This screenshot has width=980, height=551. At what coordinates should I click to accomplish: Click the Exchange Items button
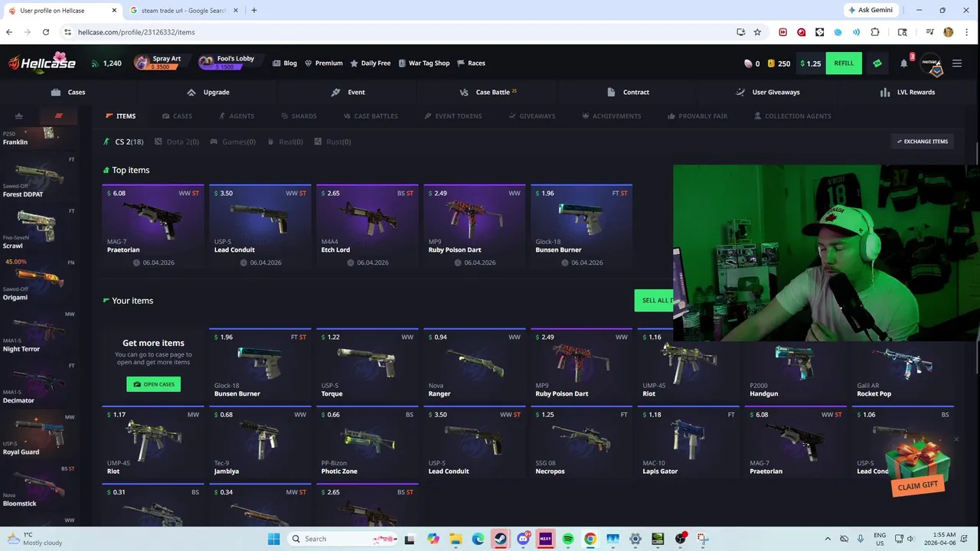click(923, 142)
